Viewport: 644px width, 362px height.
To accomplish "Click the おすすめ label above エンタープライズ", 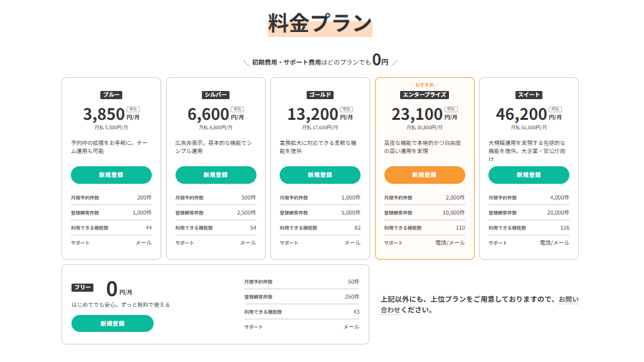I will pos(425,85).
